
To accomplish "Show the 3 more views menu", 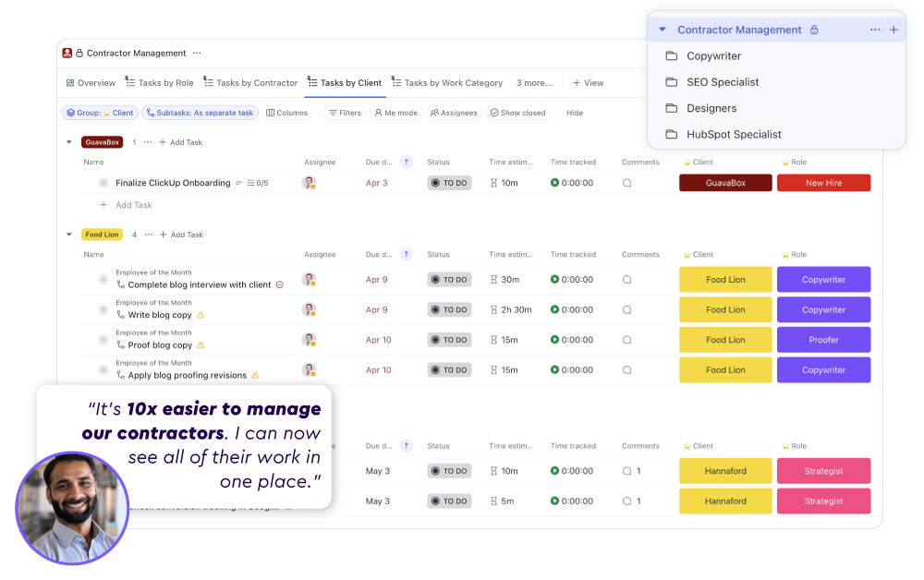I will click(x=534, y=83).
